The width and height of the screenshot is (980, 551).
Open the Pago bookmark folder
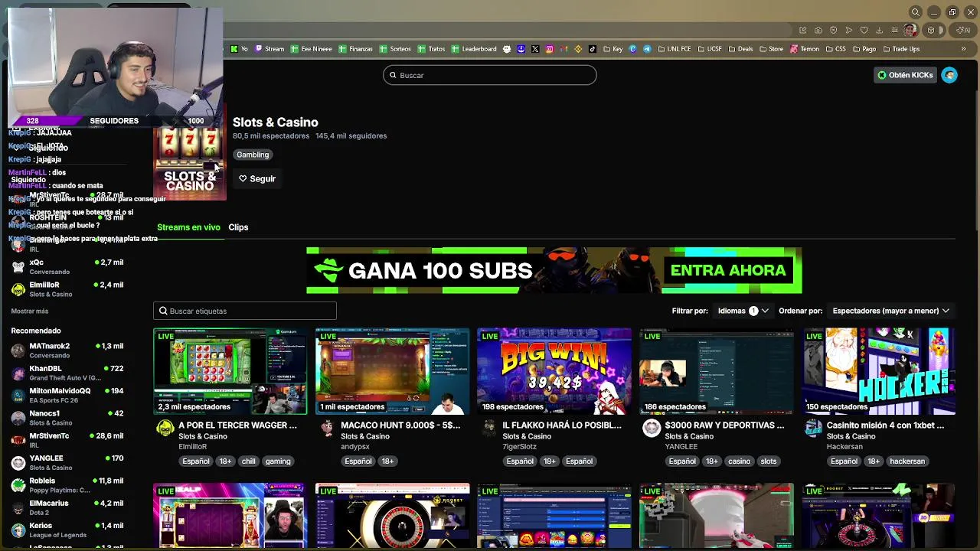click(x=864, y=49)
